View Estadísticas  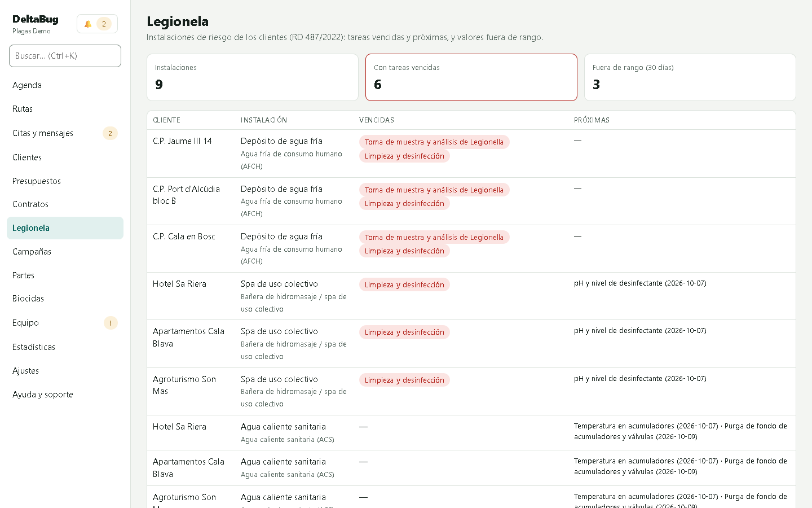click(x=65, y=347)
